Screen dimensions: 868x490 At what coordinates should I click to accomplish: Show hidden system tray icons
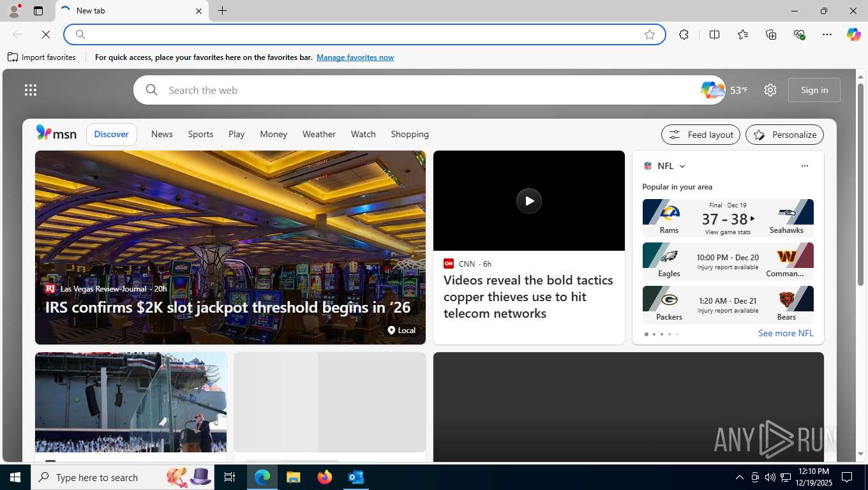tap(740, 477)
